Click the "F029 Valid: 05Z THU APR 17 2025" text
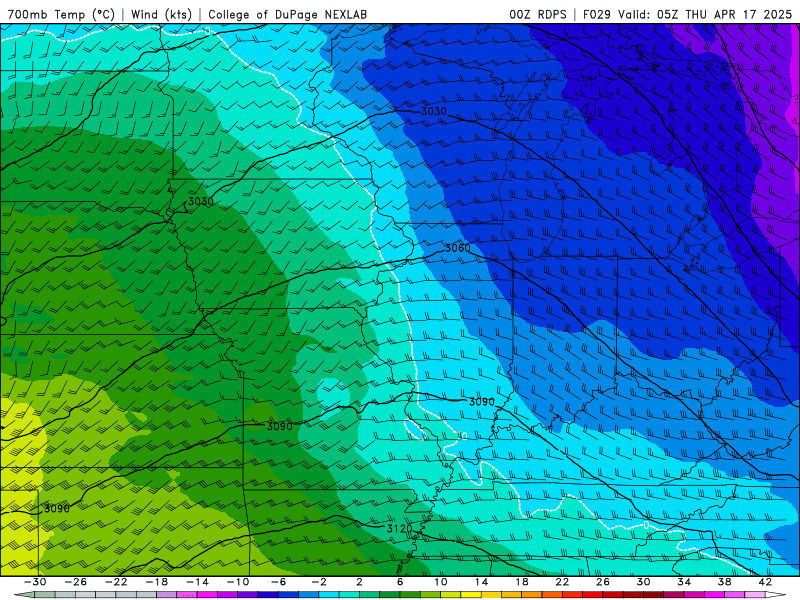This screenshot has height=600, width=800. click(687, 14)
